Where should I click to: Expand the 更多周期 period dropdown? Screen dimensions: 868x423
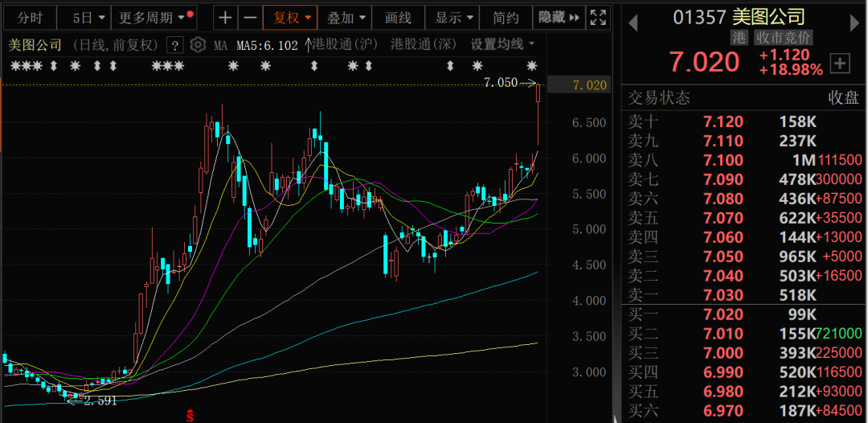click(x=151, y=18)
